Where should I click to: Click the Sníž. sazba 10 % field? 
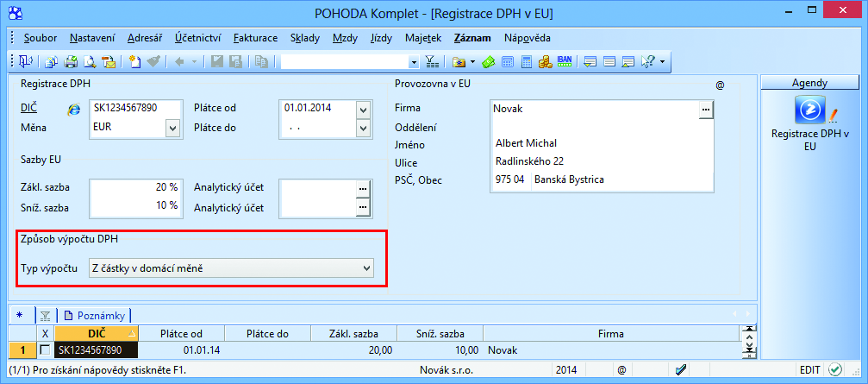tap(135, 207)
